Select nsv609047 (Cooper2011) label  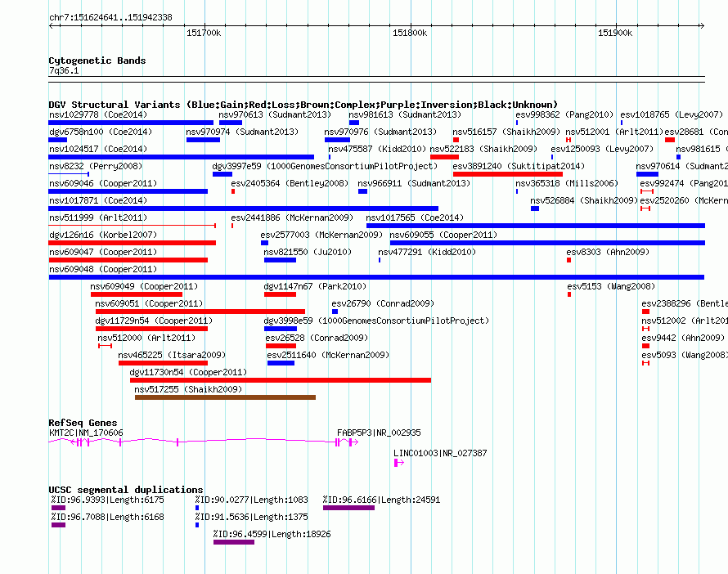(103, 252)
